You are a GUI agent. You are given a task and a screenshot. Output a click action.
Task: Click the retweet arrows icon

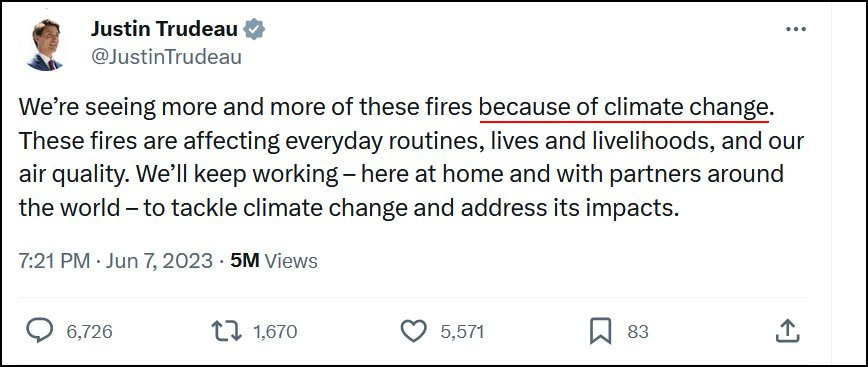pyautogui.click(x=227, y=331)
